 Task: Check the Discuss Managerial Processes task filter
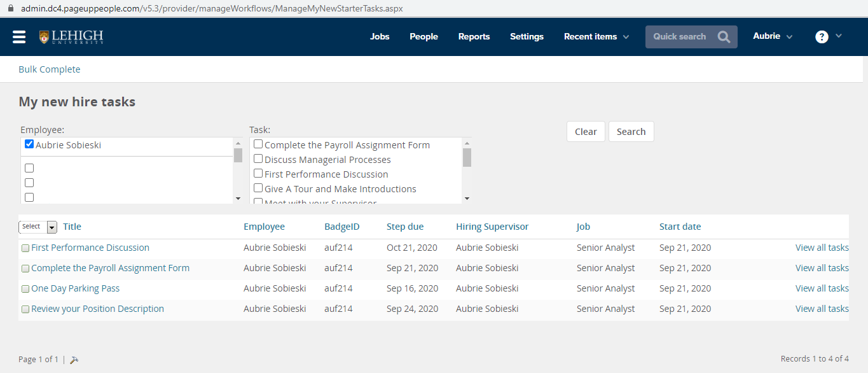(x=258, y=159)
